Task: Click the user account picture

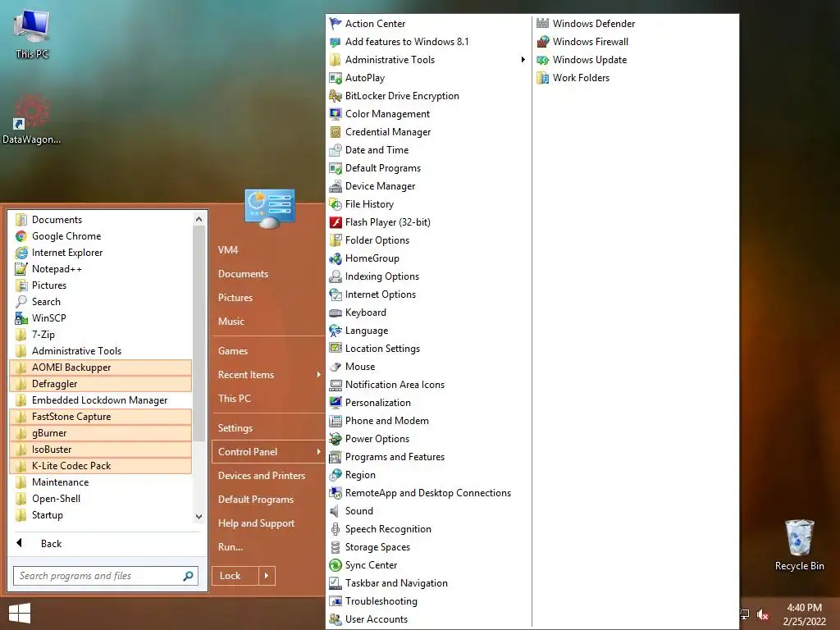Action: [269, 208]
